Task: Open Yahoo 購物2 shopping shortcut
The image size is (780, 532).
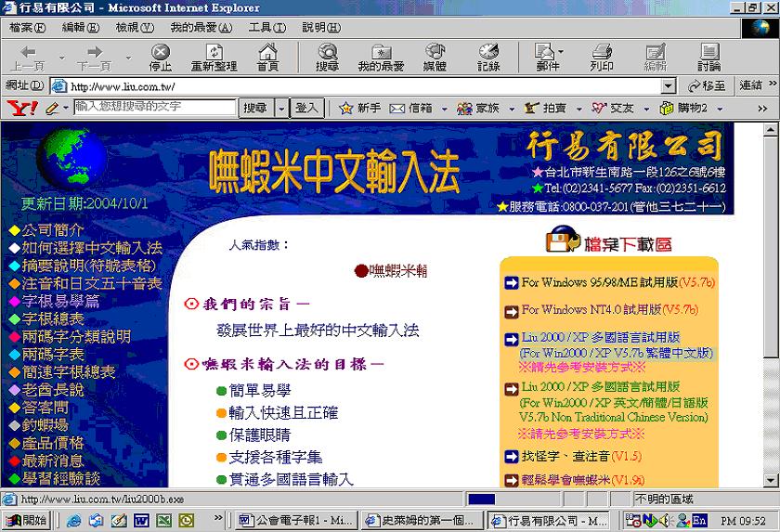Action: point(683,108)
